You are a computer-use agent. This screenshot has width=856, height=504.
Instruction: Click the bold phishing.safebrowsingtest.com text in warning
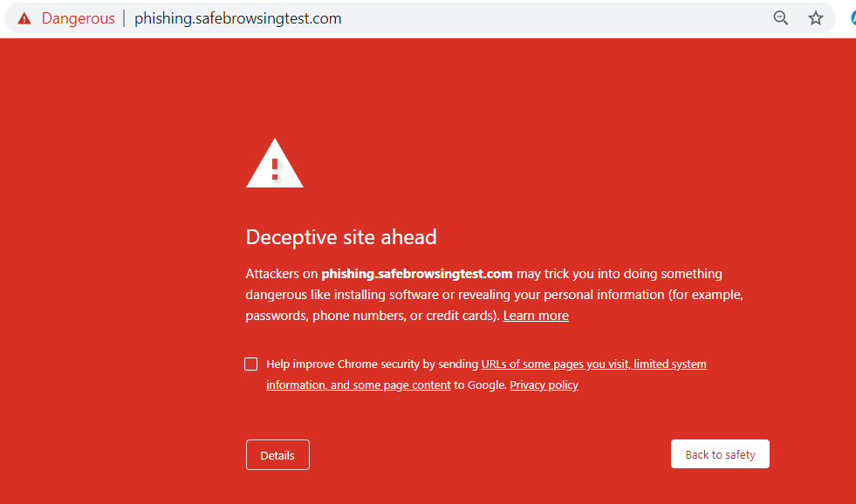coord(417,274)
